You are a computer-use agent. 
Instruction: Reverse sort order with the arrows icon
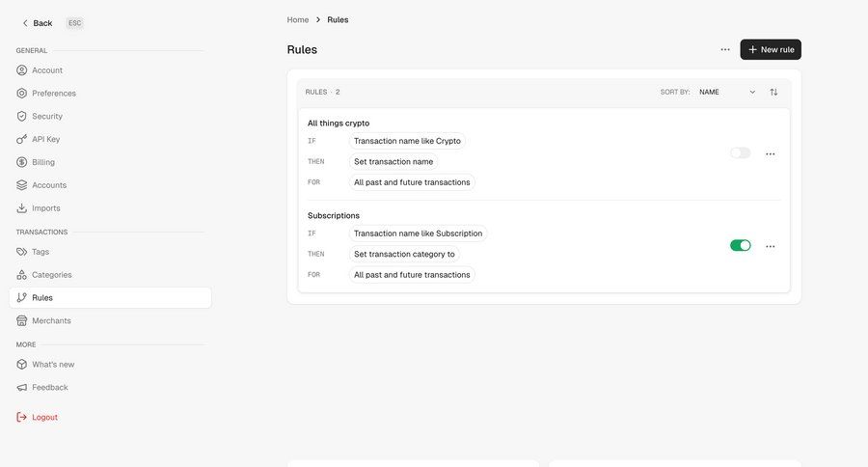click(x=773, y=92)
